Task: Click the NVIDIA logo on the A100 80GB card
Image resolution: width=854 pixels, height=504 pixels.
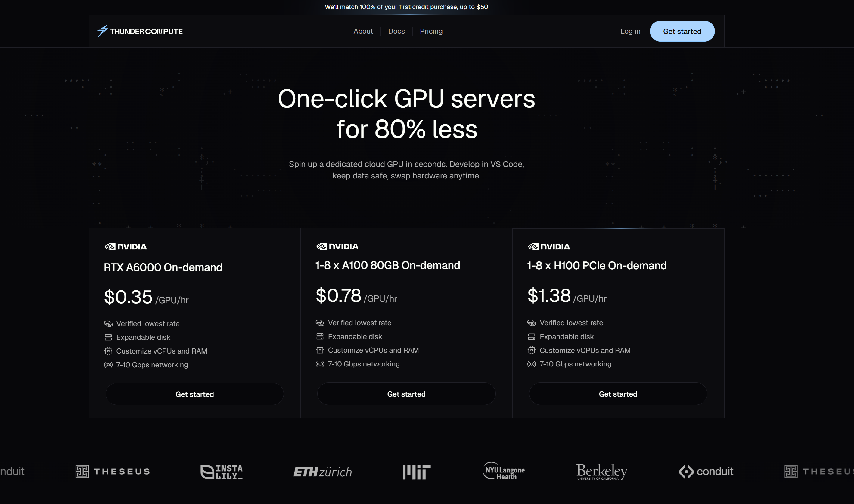Action: (x=337, y=246)
